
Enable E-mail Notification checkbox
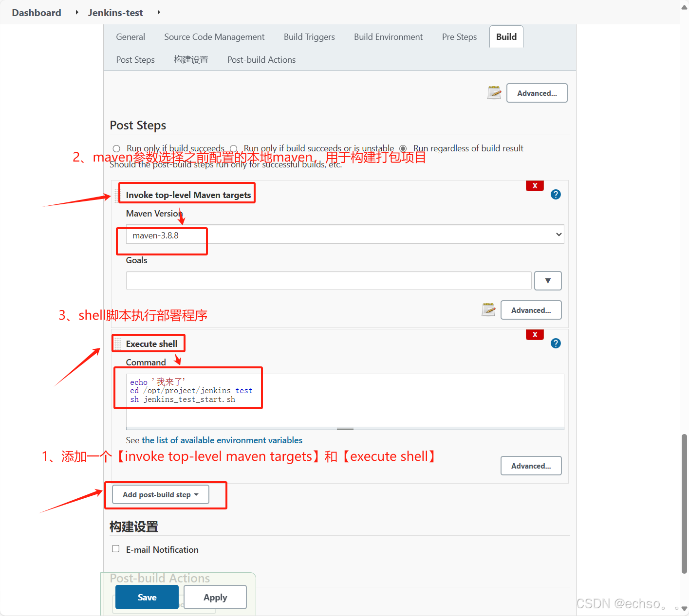[116, 549]
